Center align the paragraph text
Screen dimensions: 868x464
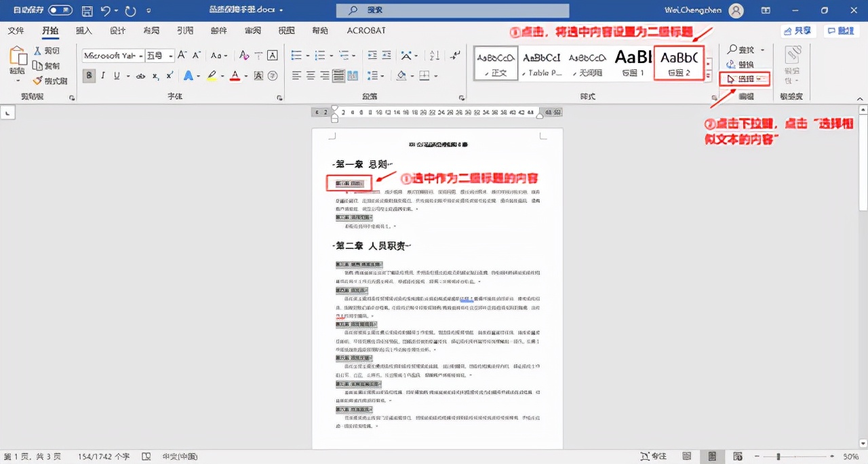[311, 76]
